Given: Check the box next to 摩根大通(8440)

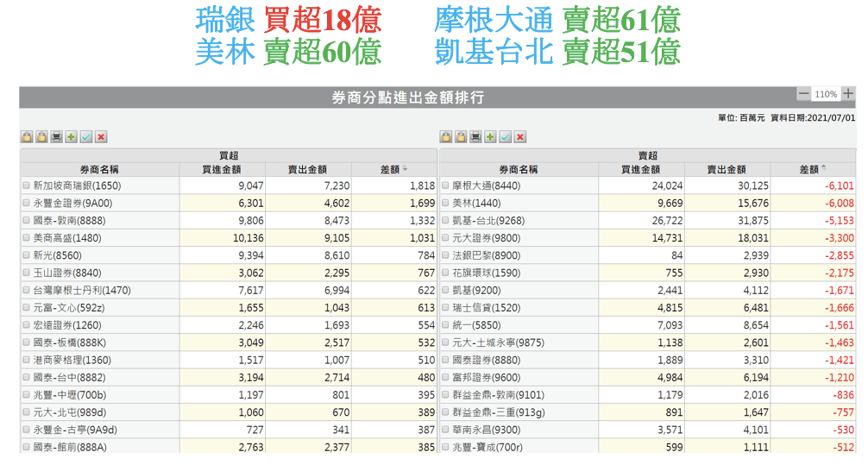Looking at the screenshot, I should [446, 185].
